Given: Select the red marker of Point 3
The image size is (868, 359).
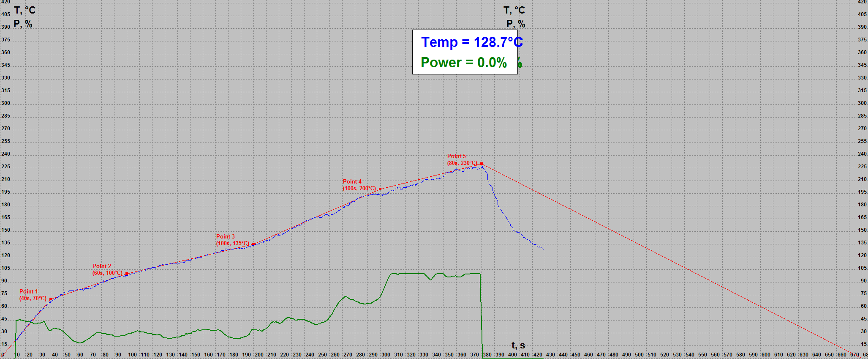Looking at the screenshot, I should (x=253, y=244).
